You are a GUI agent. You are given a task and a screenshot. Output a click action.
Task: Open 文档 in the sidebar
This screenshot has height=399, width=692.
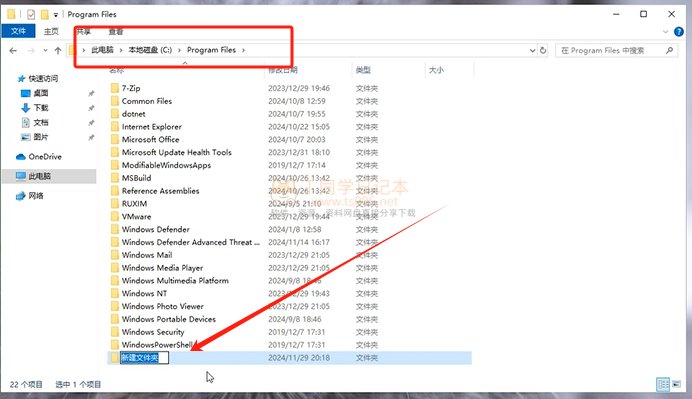point(41,122)
